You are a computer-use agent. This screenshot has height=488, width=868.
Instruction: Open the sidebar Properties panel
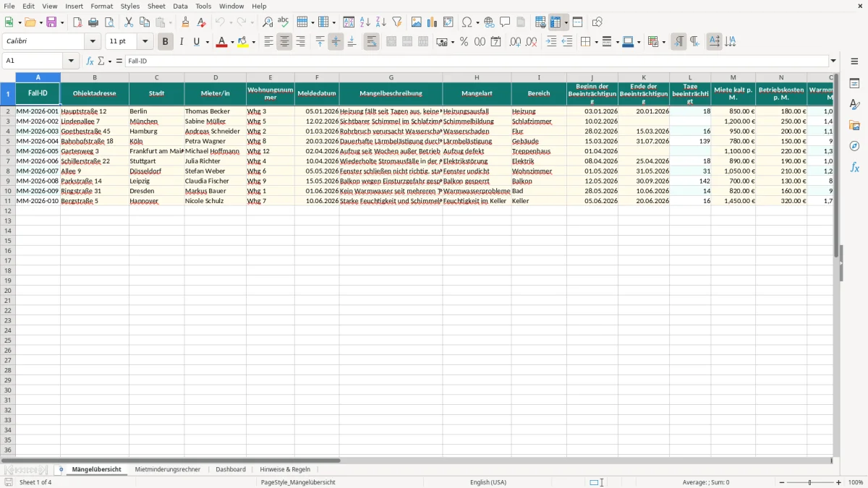(854, 83)
